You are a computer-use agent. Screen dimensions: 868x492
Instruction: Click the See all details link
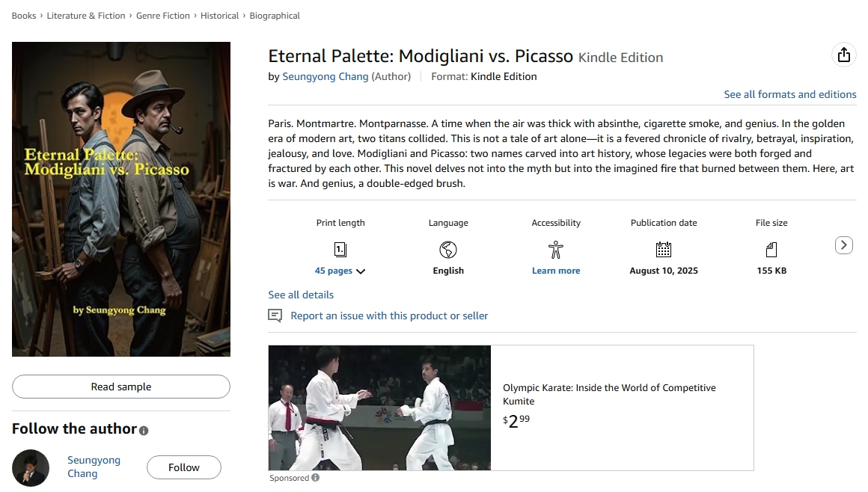pos(301,295)
